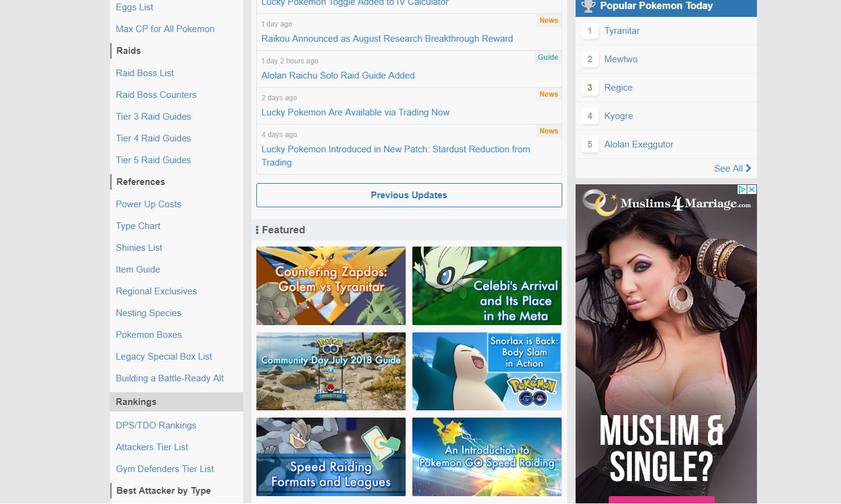The width and height of the screenshot is (841, 504).
Task: Open Tyranitar from popular Pokemon
Action: [622, 31]
